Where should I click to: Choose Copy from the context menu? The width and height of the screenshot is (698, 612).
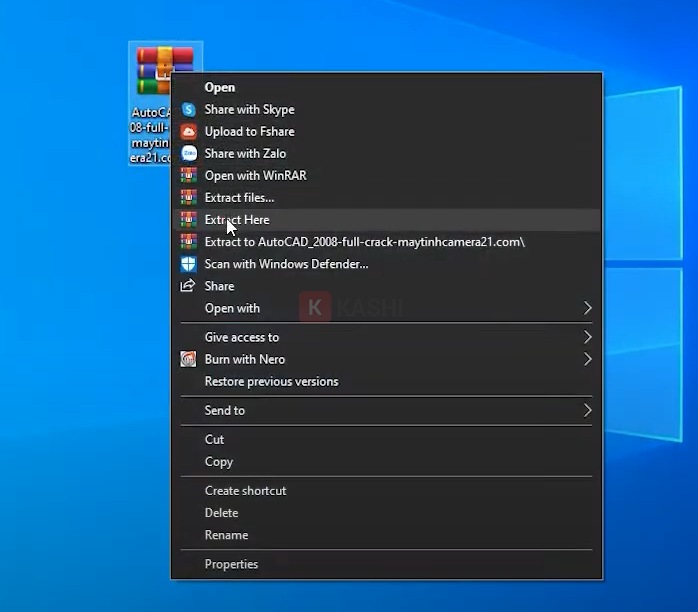click(x=386, y=462)
